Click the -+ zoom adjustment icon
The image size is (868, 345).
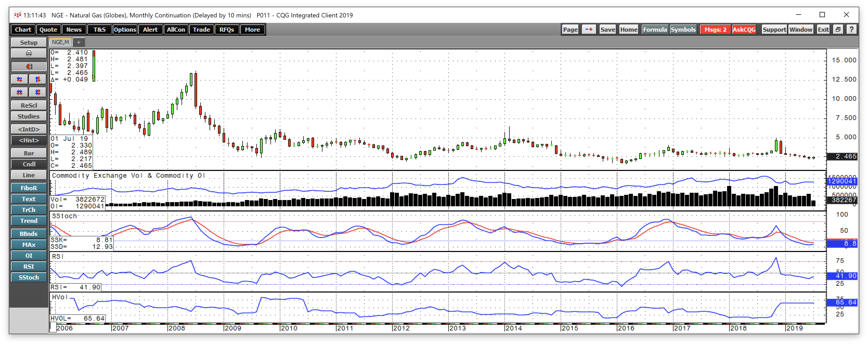pyautogui.click(x=589, y=29)
